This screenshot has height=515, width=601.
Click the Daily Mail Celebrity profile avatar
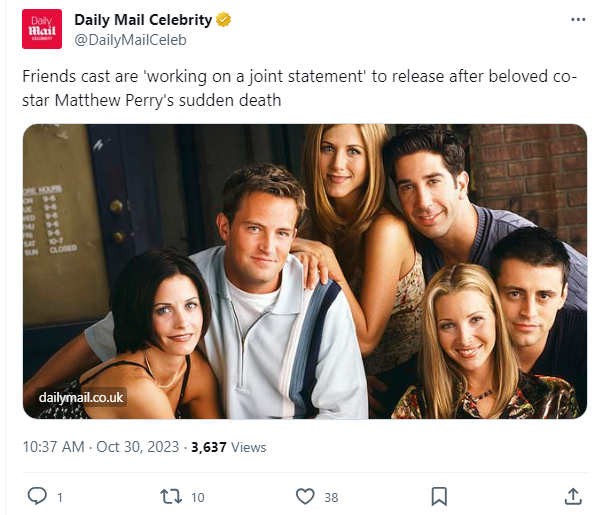click(x=42, y=29)
